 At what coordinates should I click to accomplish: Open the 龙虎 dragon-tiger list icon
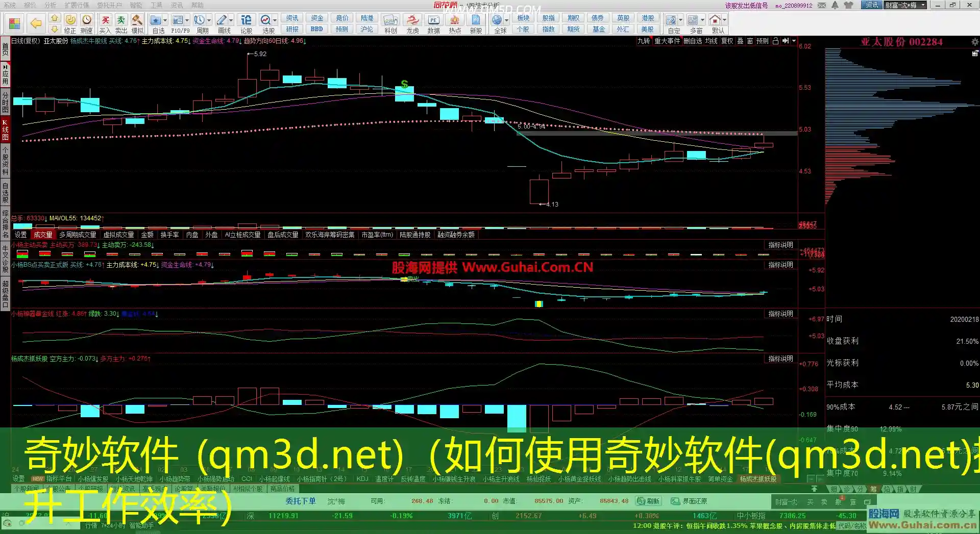[x=412, y=24]
